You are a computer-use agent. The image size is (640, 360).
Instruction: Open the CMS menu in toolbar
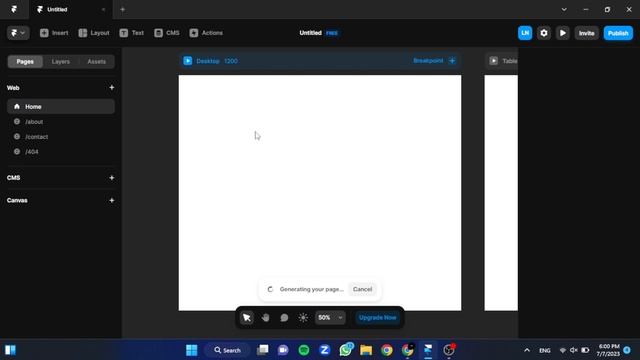[167, 33]
